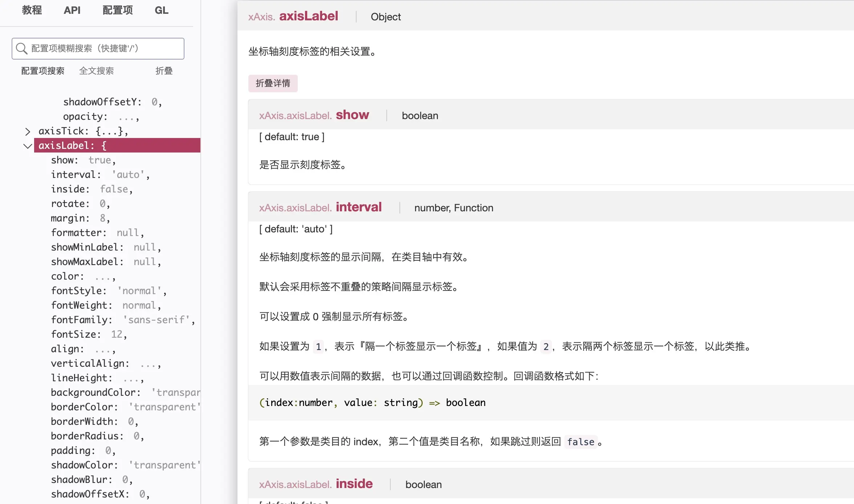
Task: Select the formatter option in tree
Action: tap(78, 233)
